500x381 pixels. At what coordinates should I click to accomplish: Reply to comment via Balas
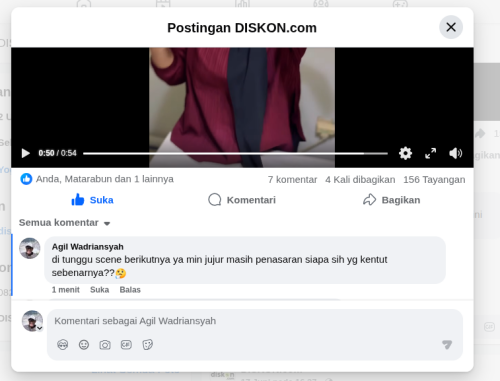[x=130, y=290]
